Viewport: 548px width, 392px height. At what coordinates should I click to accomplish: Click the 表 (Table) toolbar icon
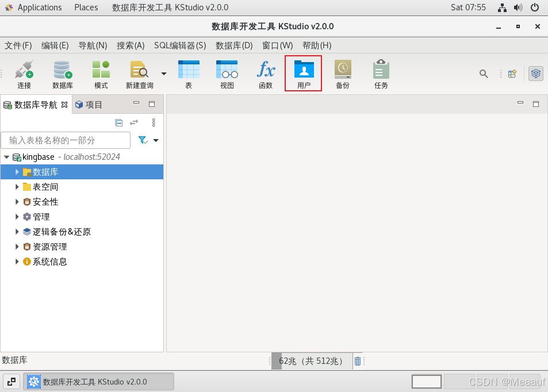pyautogui.click(x=189, y=74)
